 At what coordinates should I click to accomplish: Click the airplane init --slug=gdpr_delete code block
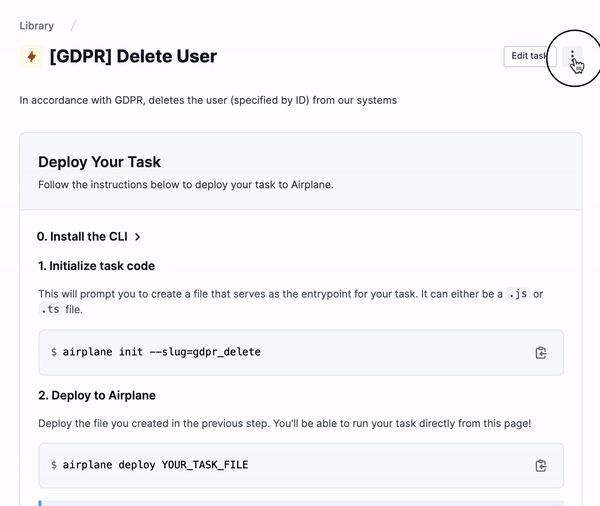[x=301, y=353]
